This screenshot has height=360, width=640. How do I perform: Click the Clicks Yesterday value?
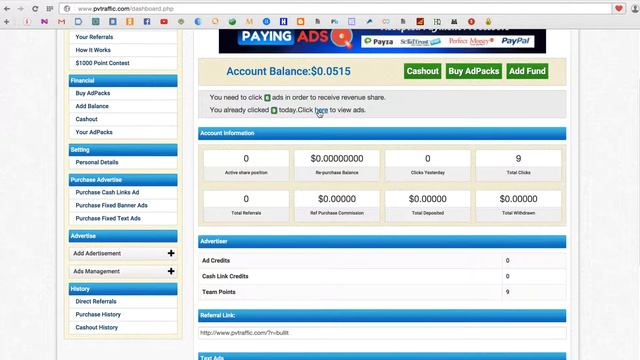pos(427,158)
